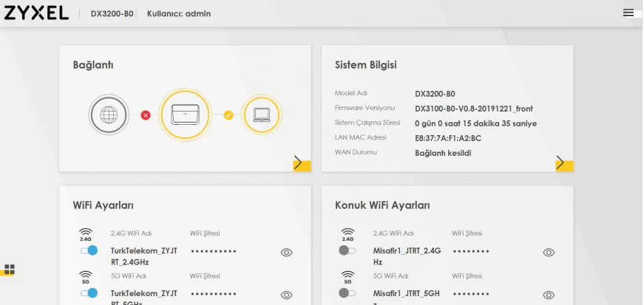The image size is (644, 305).
Task: Disable the 5G WiFi toggle
Action: [88, 293]
